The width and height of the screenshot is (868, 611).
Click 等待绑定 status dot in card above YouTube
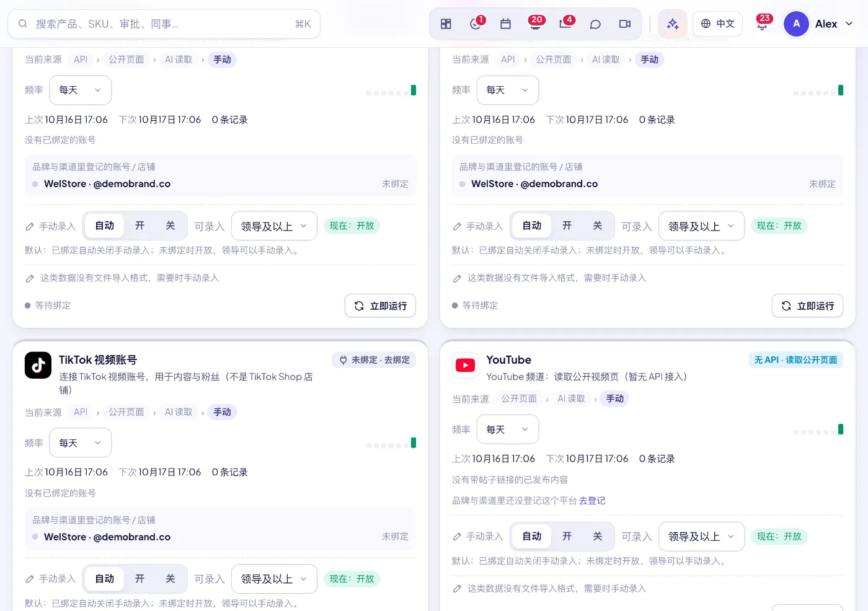pyautogui.click(x=455, y=305)
